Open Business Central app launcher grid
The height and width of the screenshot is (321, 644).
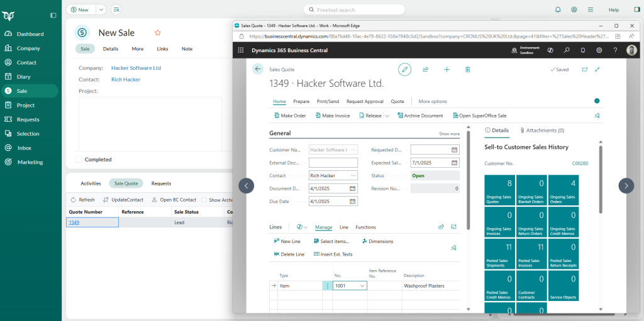[241, 50]
